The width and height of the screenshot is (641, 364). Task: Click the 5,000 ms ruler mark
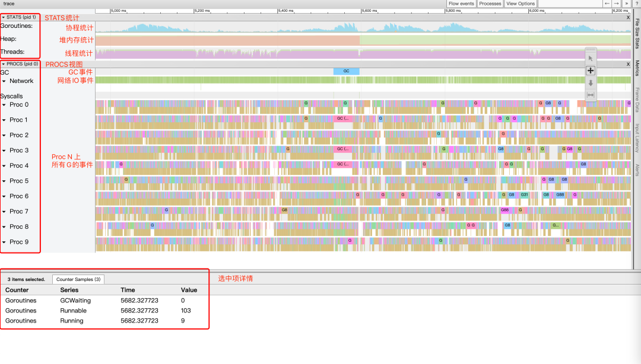(x=118, y=11)
